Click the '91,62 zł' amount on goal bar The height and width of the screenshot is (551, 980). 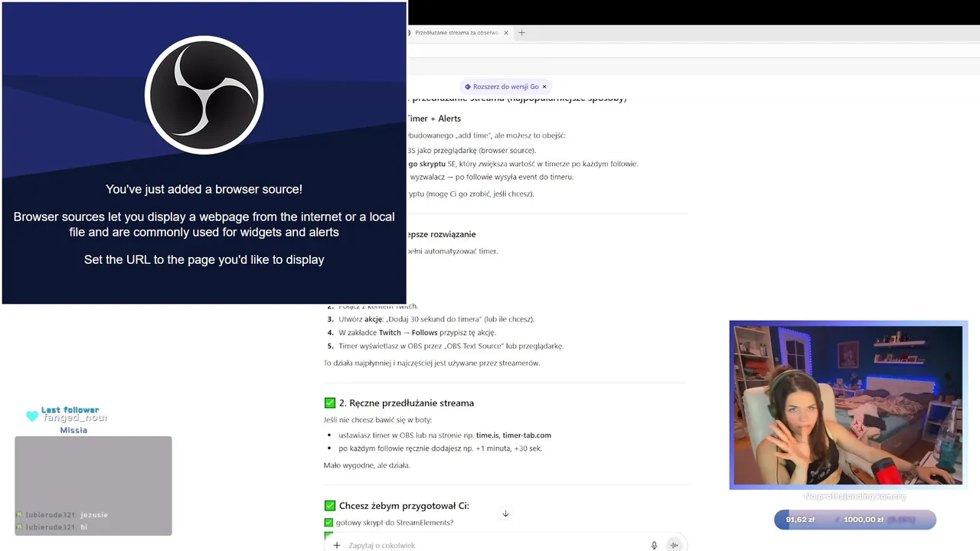pos(800,520)
